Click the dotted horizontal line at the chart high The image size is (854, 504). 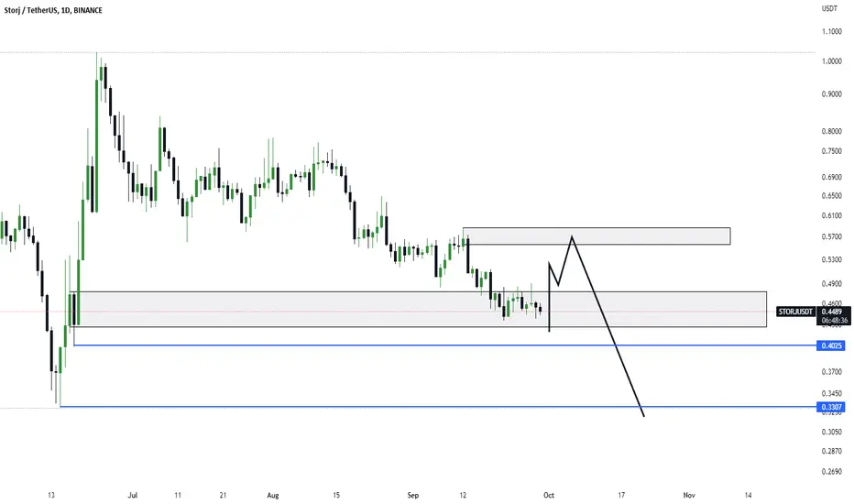pyautogui.click(x=408, y=53)
